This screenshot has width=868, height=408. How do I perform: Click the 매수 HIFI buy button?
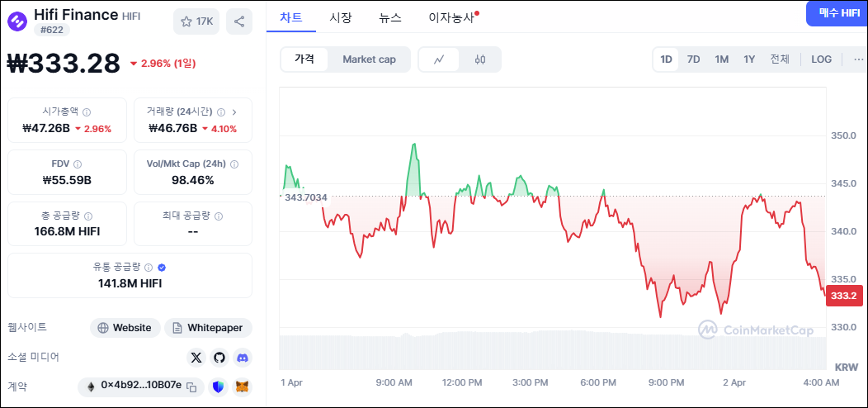coord(837,13)
